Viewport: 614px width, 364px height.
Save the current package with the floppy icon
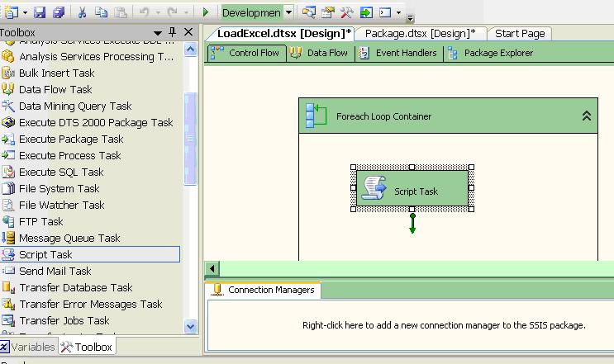(x=40, y=12)
